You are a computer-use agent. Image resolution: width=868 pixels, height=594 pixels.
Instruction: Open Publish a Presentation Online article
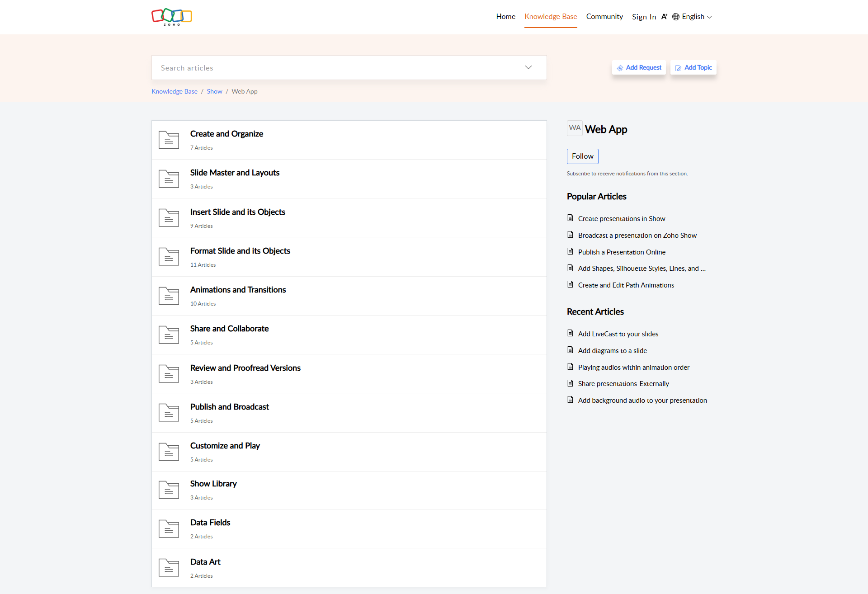pos(622,252)
